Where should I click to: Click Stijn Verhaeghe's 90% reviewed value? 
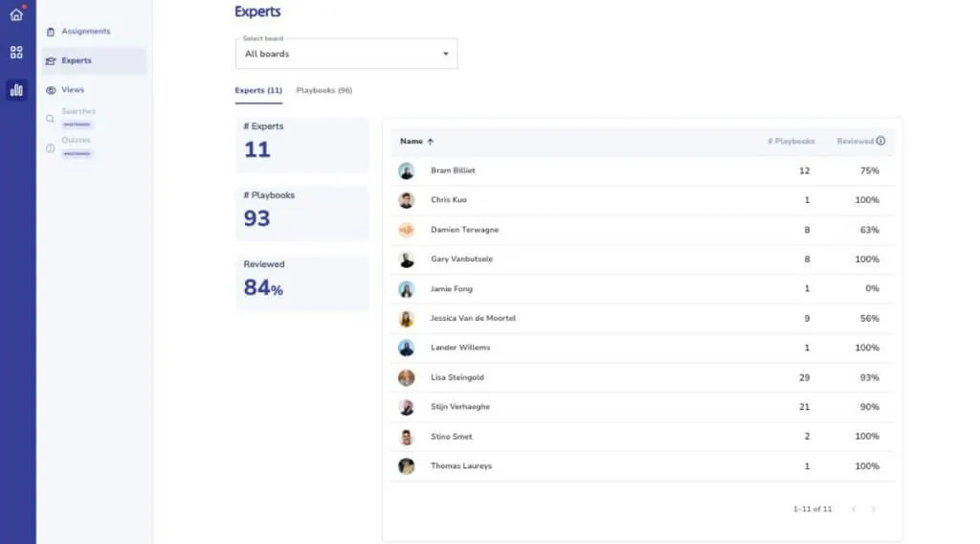pos(869,407)
